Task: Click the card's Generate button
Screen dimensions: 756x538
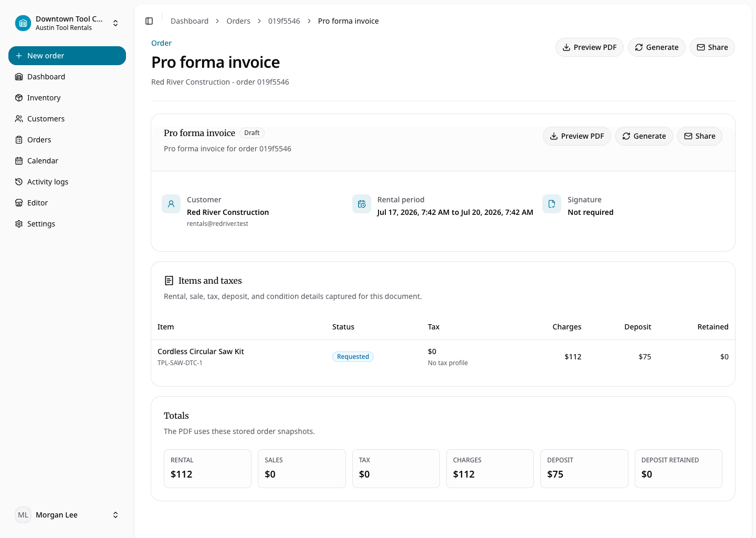Action: [x=644, y=136]
